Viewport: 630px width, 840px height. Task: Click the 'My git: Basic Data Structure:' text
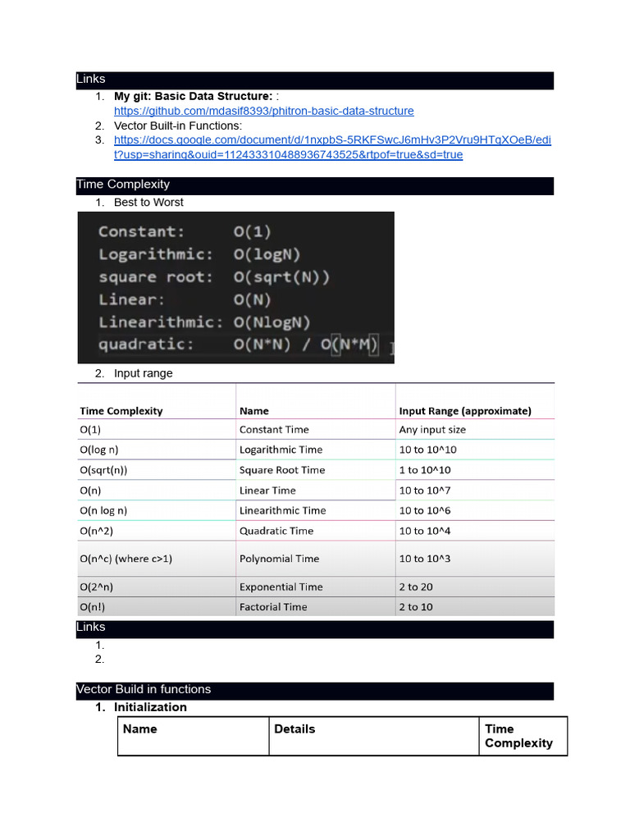point(194,97)
